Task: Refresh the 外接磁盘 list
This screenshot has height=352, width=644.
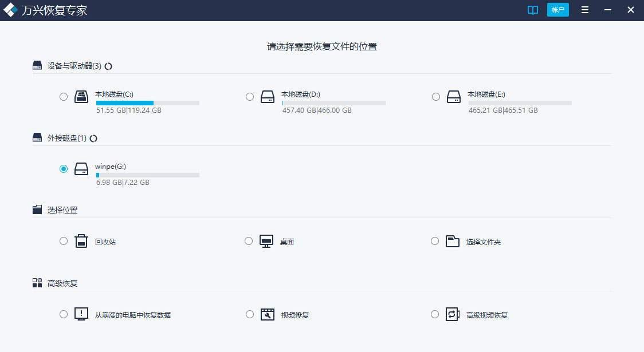Action: tap(93, 139)
